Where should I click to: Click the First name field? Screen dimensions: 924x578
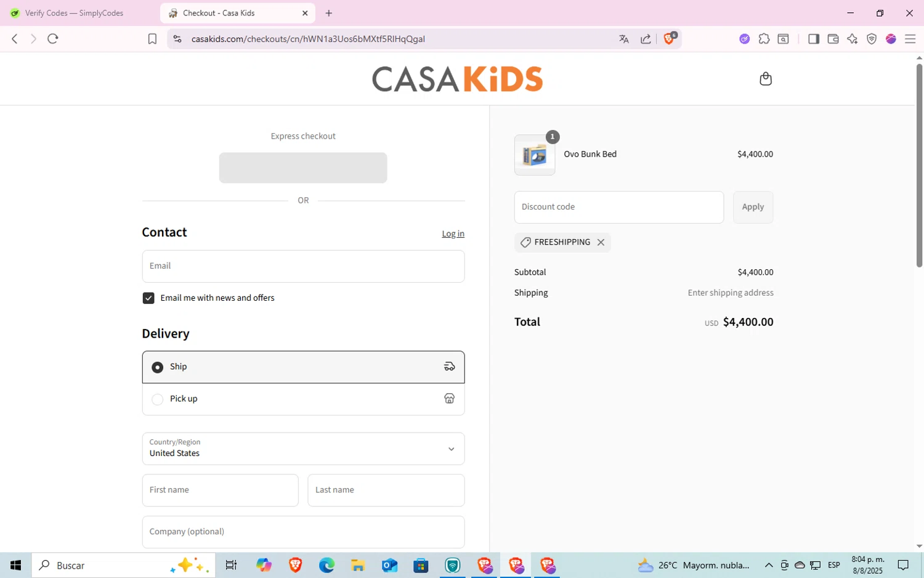220,490
